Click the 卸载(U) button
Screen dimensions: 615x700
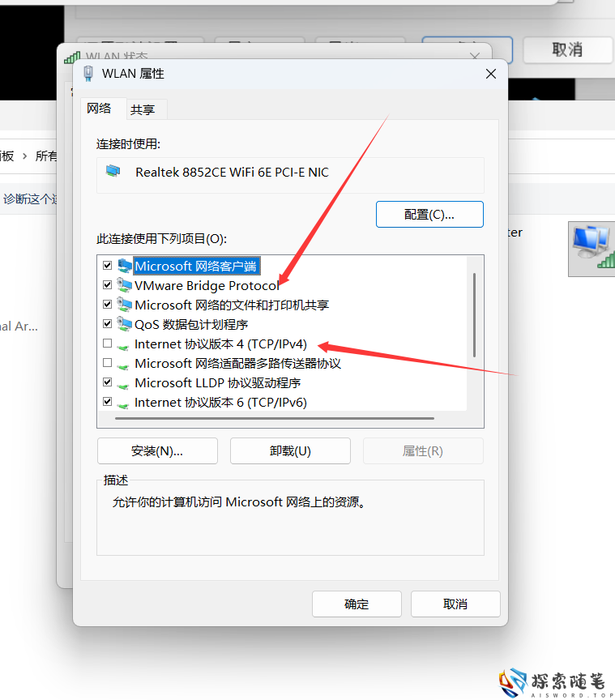[290, 451]
